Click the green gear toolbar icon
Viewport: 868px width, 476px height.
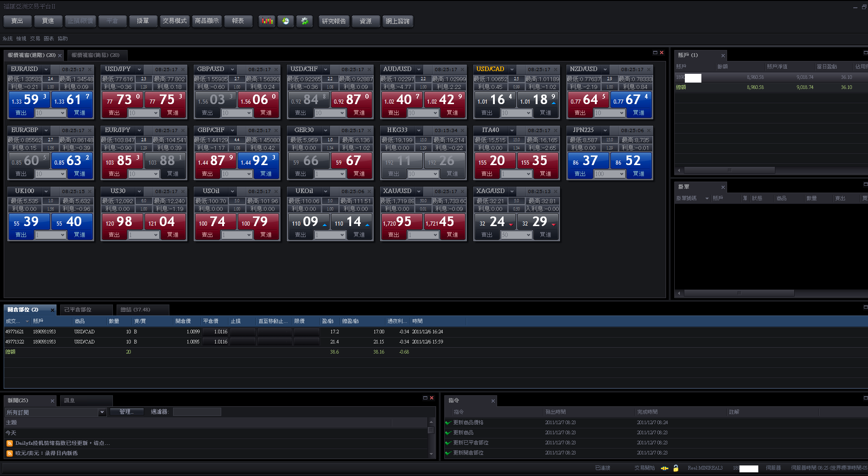pos(304,21)
